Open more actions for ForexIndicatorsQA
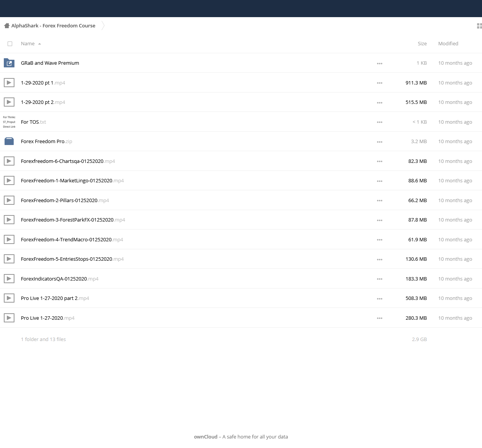Screen dimensions: 482x448 (x=380, y=279)
